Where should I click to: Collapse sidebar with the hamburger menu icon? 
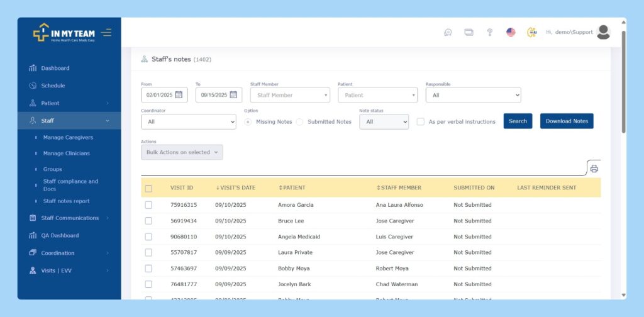[106, 32]
